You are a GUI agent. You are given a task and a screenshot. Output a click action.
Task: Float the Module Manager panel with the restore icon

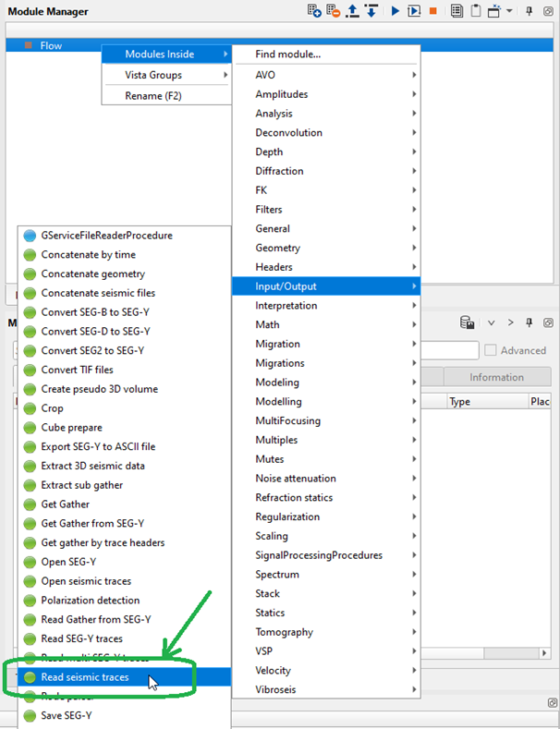(548, 11)
